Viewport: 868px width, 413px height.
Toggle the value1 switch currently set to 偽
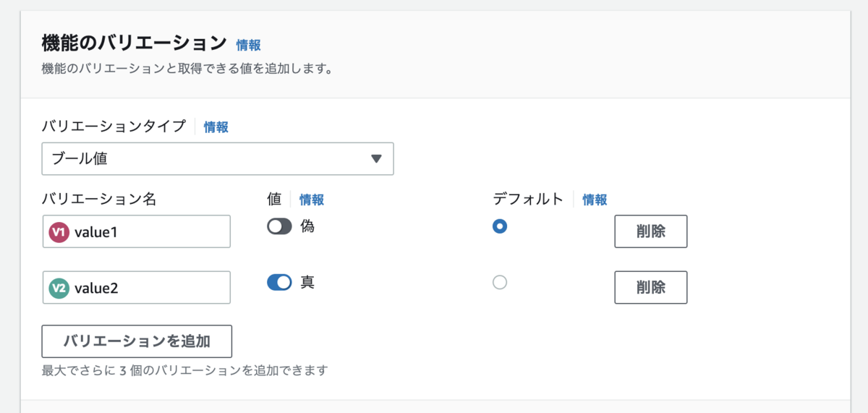click(x=279, y=226)
